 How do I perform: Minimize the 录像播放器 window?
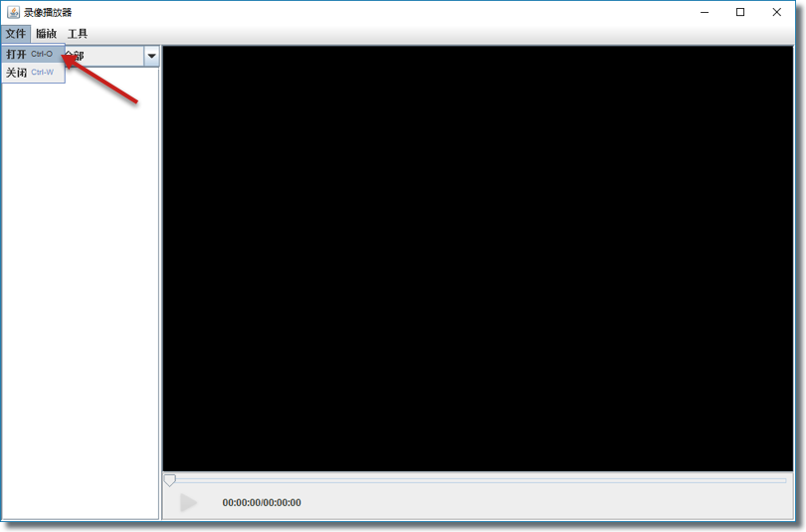(705, 12)
